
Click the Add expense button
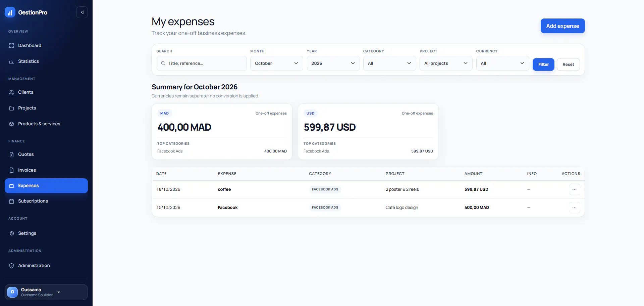(x=562, y=26)
